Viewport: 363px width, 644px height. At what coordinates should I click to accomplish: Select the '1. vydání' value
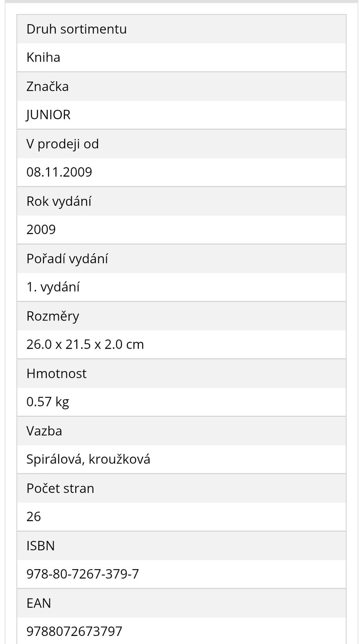click(x=53, y=287)
